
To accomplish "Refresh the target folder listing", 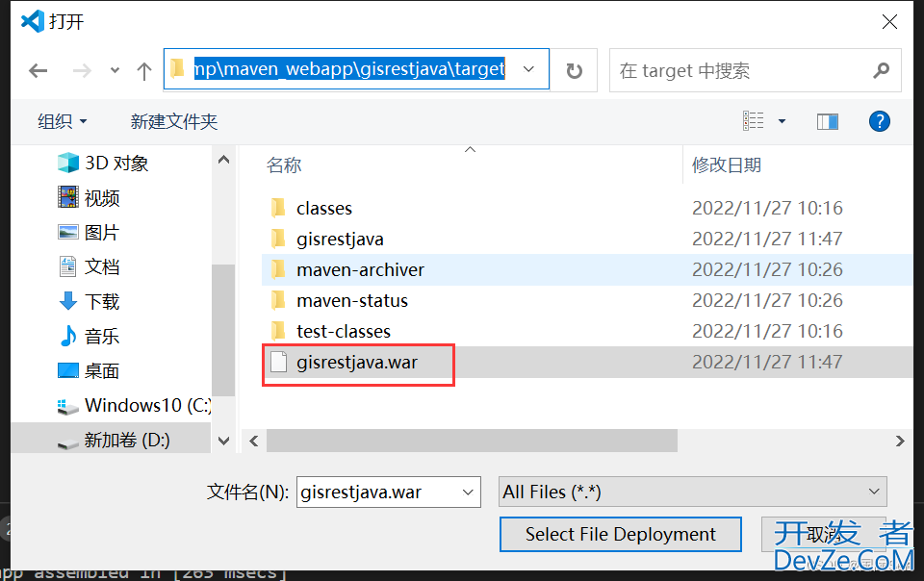I will coord(574,70).
